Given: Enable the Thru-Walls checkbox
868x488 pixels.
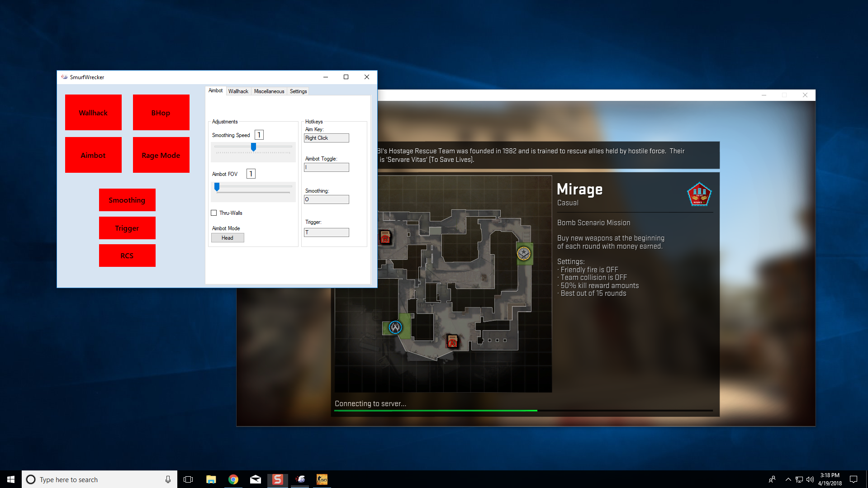Looking at the screenshot, I should [x=214, y=213].
